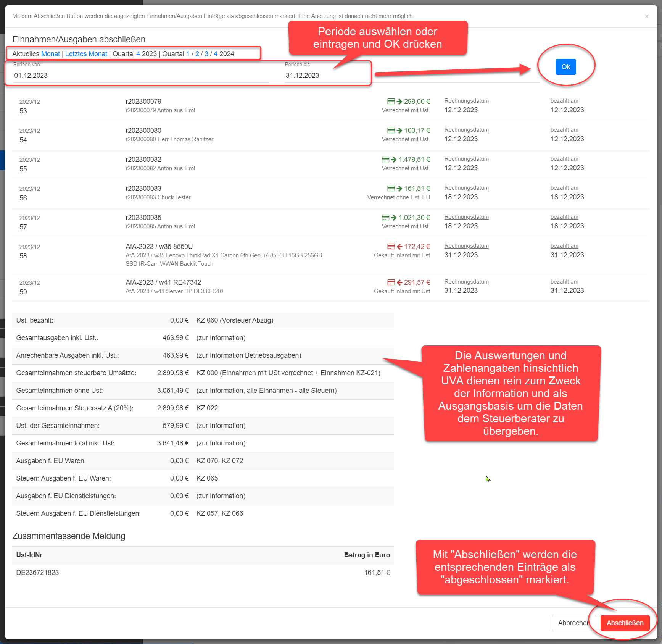662x644 pixels.
Task: Select the Letztes Monat period link
Action: pos(86,54)
